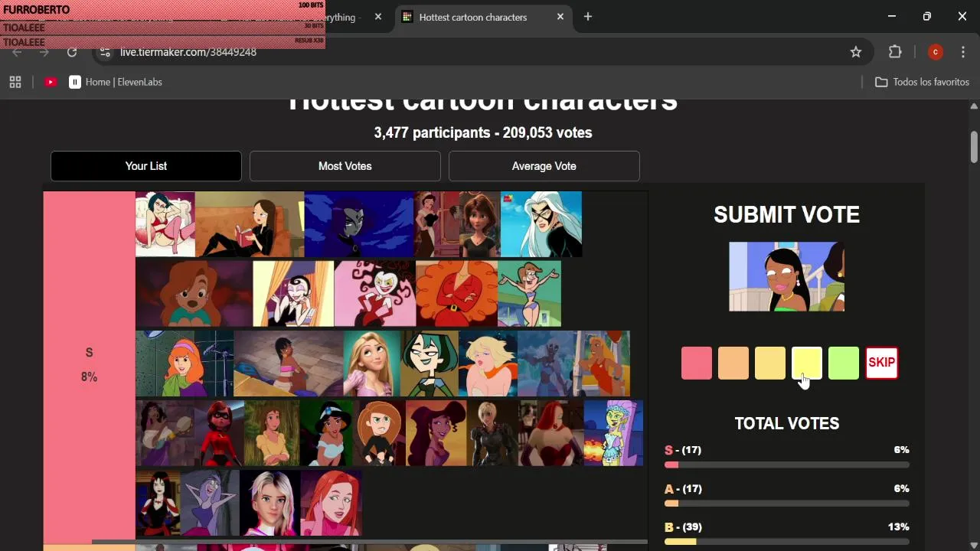Click the Roxanne red-haired dog thumbnail
Viewport: 980px width, 551px height.
(194, 294)
